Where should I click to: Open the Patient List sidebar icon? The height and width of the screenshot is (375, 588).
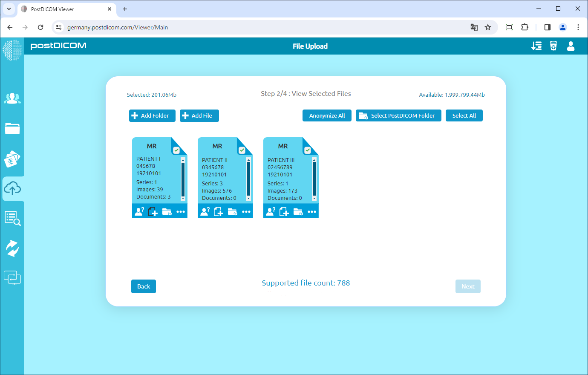12,98
